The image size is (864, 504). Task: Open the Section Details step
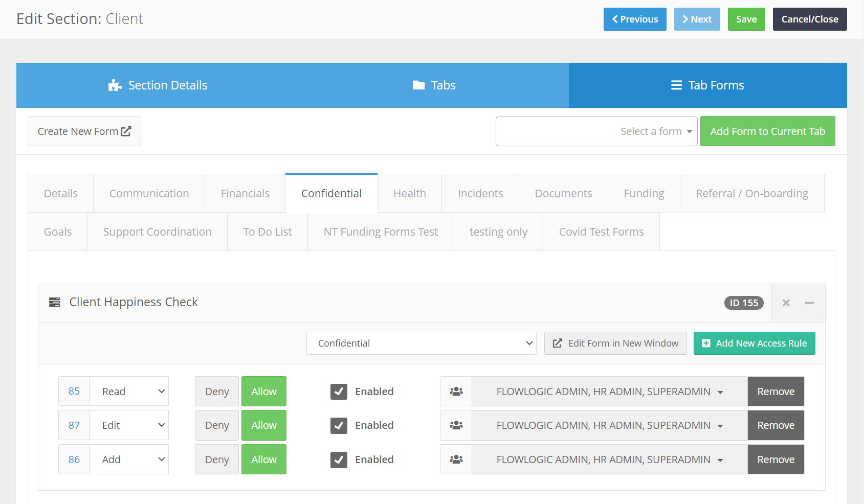[158, 85]
